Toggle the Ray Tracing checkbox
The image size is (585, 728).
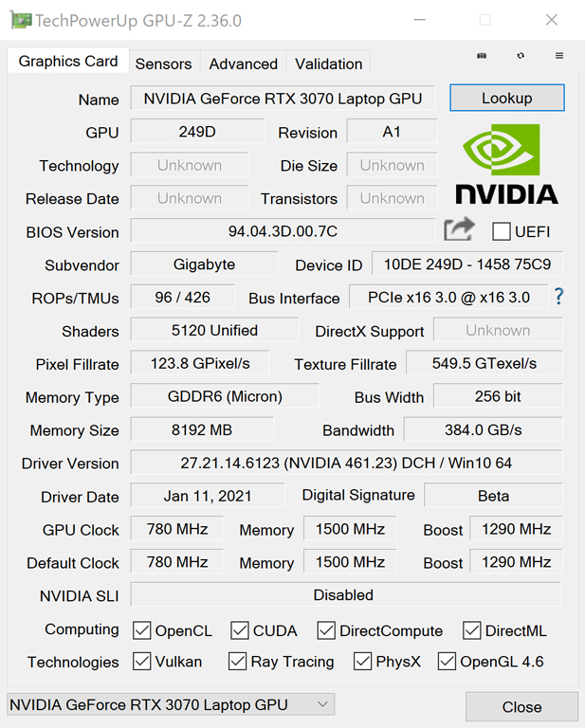(238, 662)
